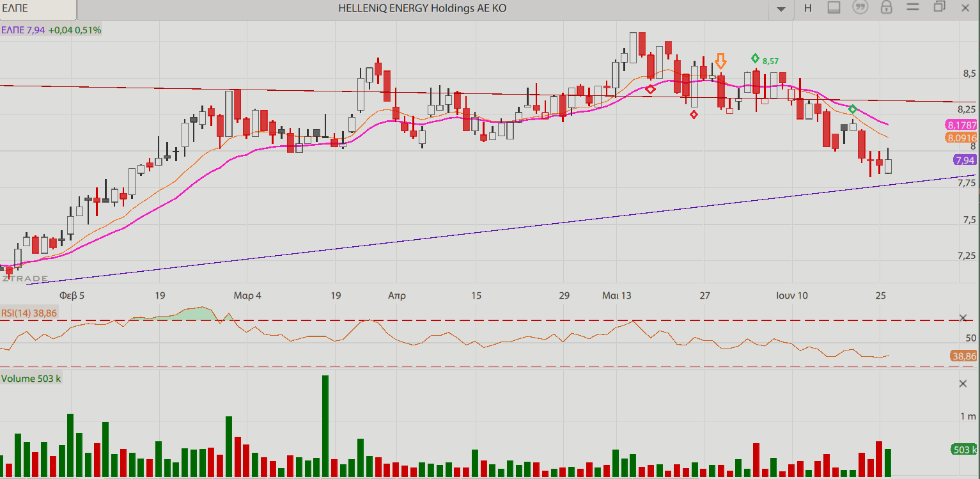The width and height of the screenshot is (980, 479).
Task: Click the H timeframe button
Action: 808,8
